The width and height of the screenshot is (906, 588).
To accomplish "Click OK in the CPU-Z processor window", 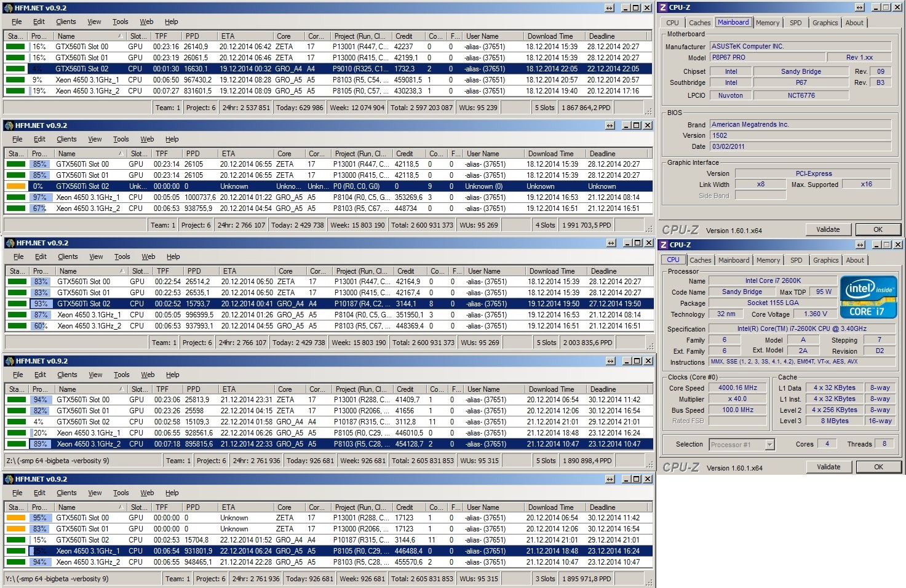I will click(878, 467).
